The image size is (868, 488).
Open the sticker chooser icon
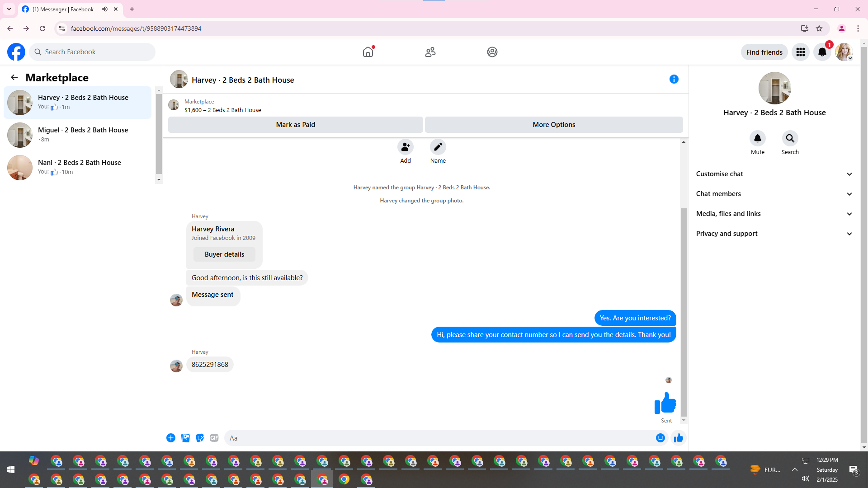point(200,438)
